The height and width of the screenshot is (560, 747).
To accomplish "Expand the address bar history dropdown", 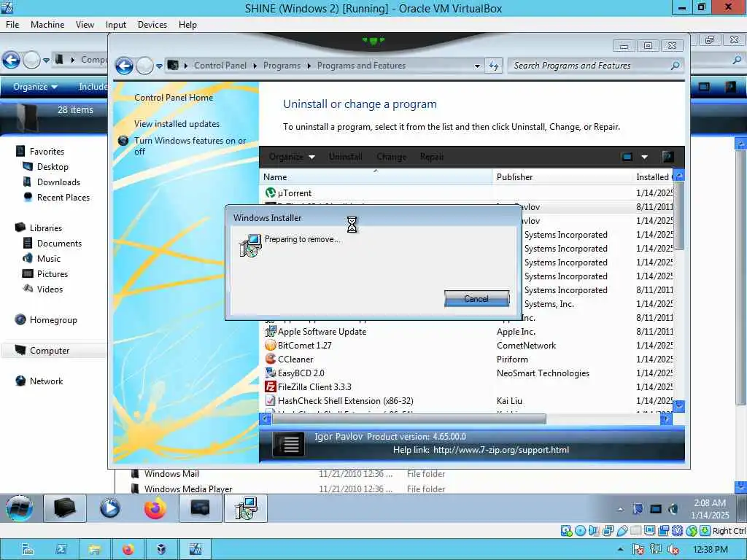I will click(477, 66).
